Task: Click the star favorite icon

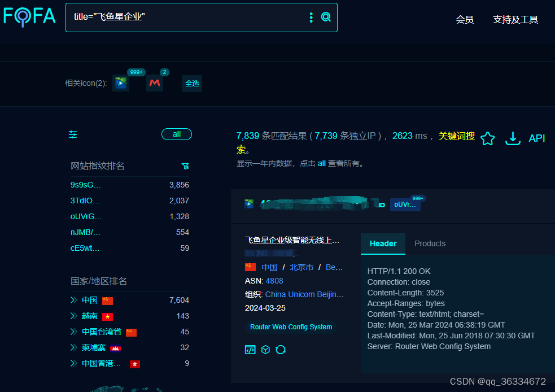Action: pyautogui.click(x=487, y=138)
